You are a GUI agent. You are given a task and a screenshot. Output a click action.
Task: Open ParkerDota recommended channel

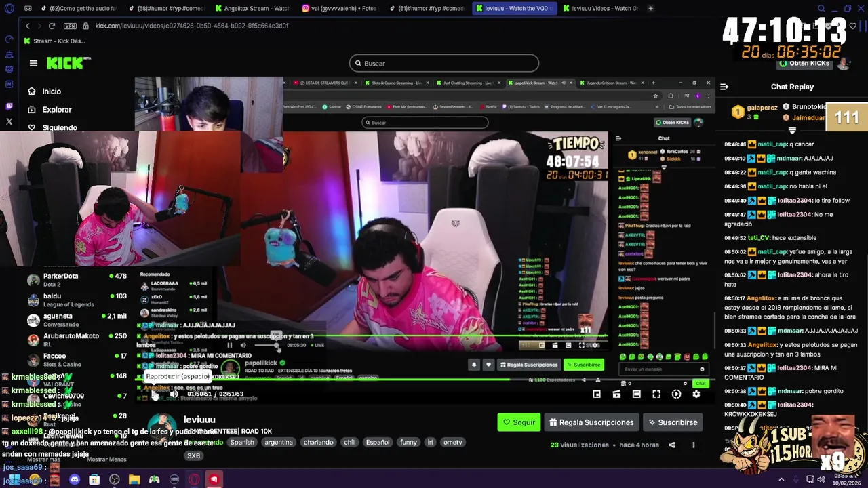click(77, 279)
